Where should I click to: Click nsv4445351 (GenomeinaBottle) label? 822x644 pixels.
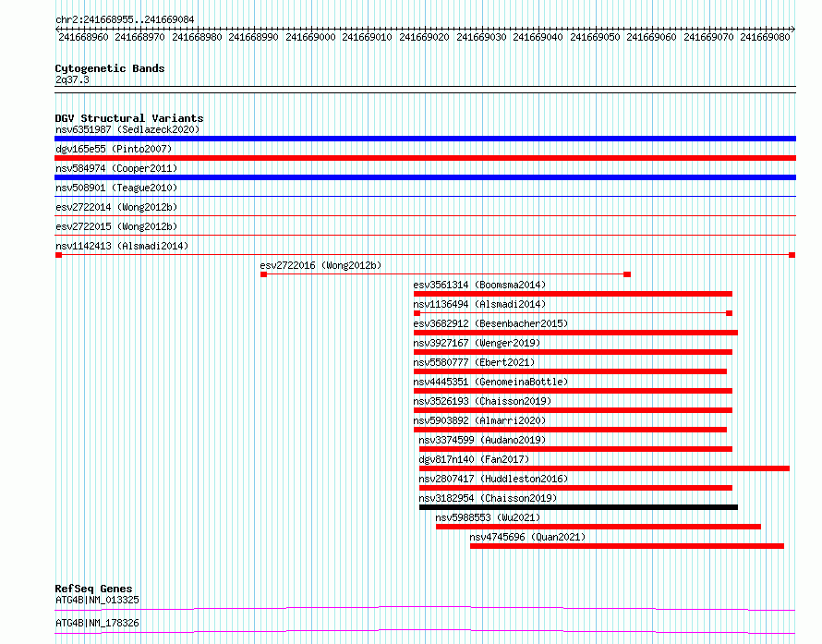[490, 382]
